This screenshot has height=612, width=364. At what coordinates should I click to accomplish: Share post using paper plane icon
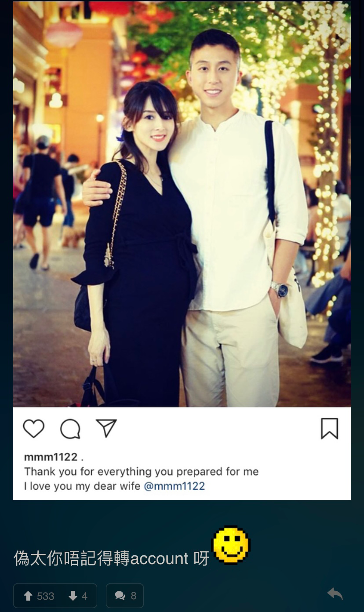tap(106, 428)
